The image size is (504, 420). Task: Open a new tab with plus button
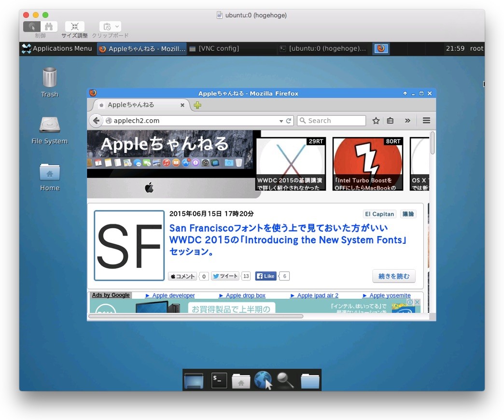pos(197,105)
